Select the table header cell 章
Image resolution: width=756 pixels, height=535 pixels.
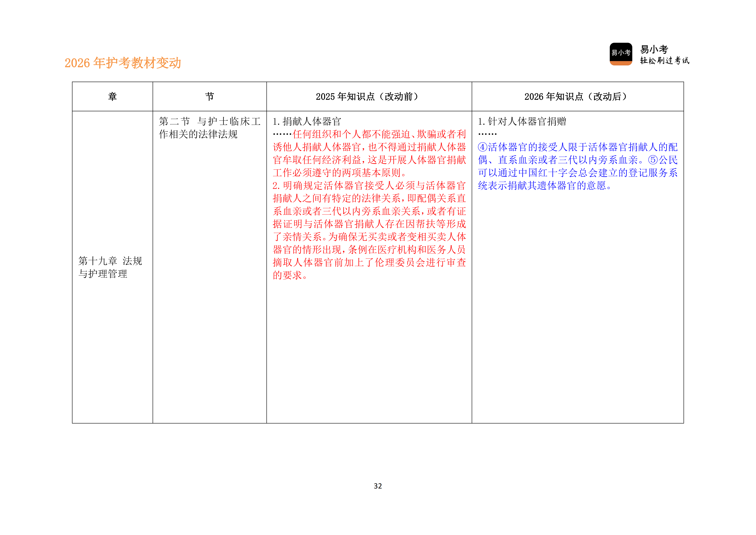112,96
